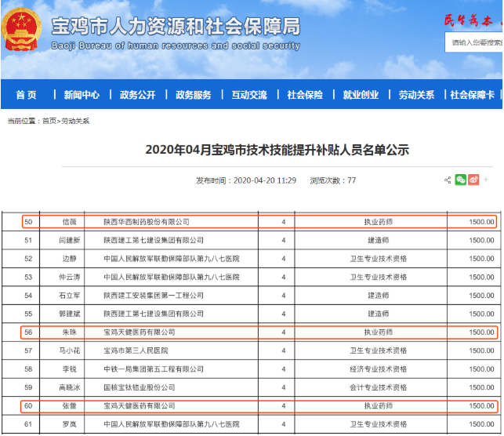Click the 劳动关系 breadcrumb link
This screenshot has width=504, height=436.
(75, 122)
